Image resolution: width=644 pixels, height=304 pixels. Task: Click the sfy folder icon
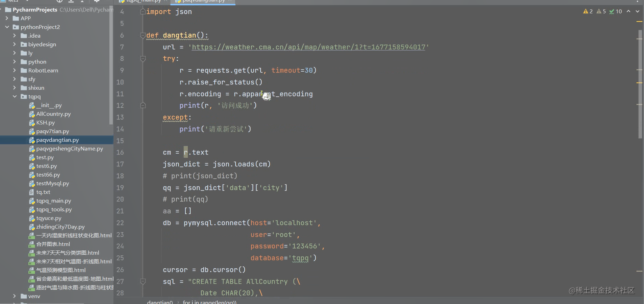pyautogui.click(x=24, y=79)
